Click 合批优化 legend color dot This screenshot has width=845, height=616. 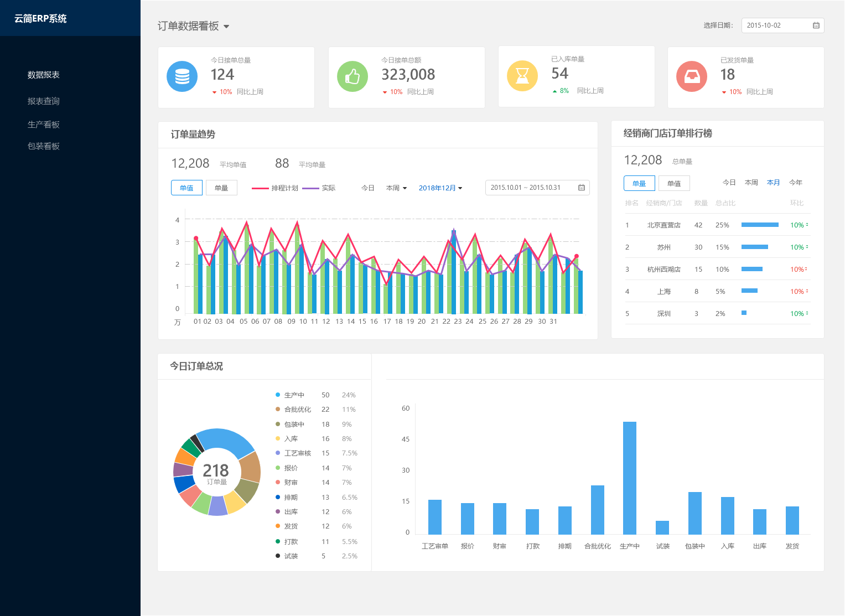278,409
